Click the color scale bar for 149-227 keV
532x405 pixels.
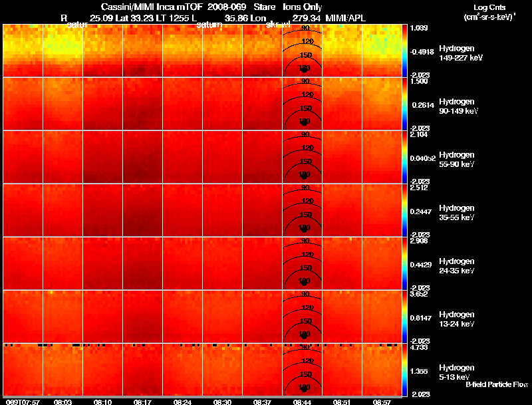pos(404,51)
